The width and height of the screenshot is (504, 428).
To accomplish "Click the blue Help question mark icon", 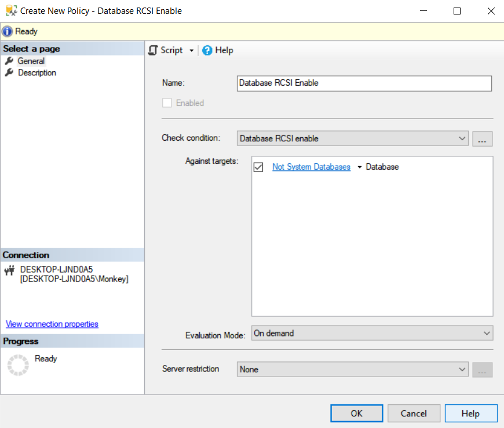I will tap(207, 50).
